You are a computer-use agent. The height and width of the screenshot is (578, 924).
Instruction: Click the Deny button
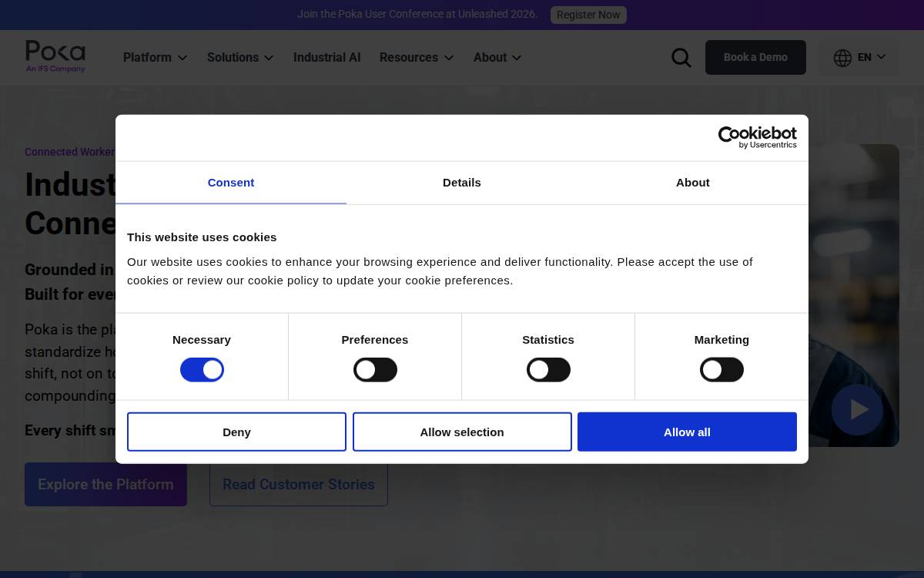coord(236,432)
